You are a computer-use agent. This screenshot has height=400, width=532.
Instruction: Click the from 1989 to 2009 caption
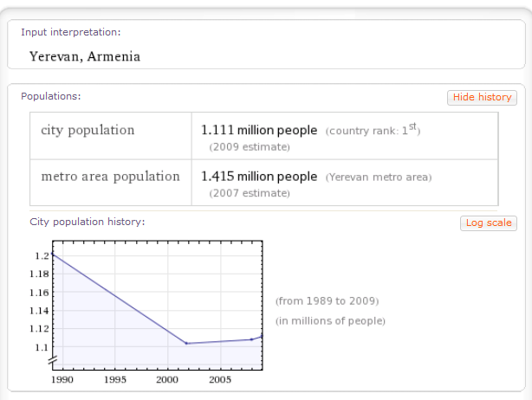coord(327,301)
